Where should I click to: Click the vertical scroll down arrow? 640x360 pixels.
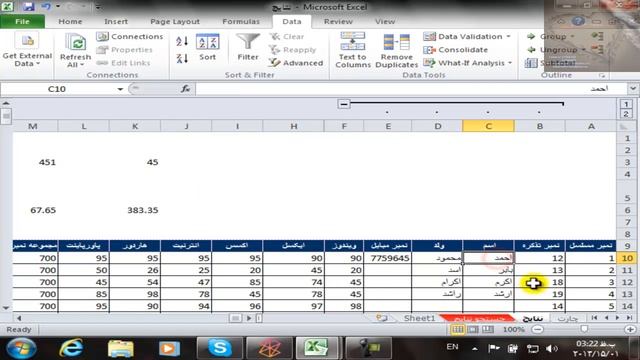[6, 308]
